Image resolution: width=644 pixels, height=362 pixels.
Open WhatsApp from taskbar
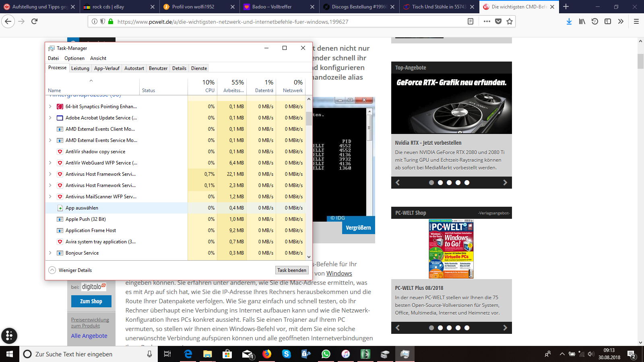click(326, 354)
